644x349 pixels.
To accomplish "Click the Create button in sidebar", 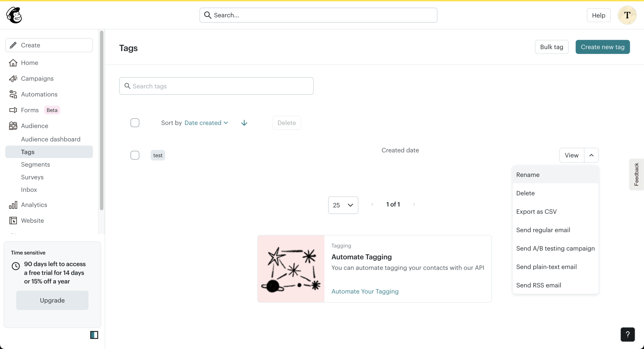I will click(49, 45).
